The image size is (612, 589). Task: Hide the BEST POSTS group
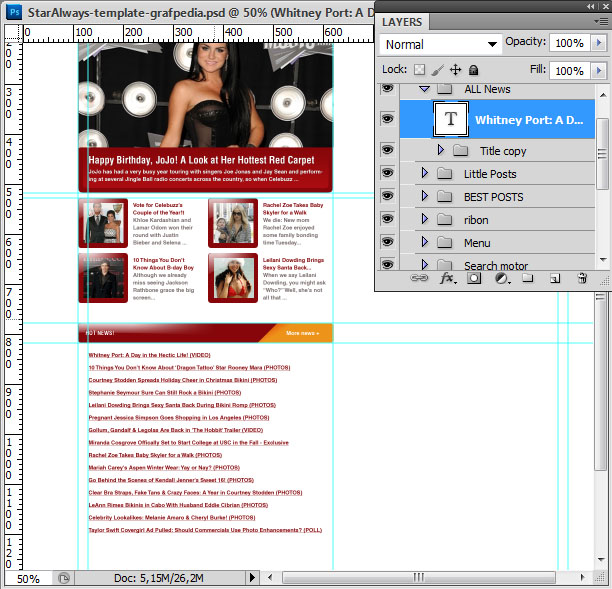(387, 196)
